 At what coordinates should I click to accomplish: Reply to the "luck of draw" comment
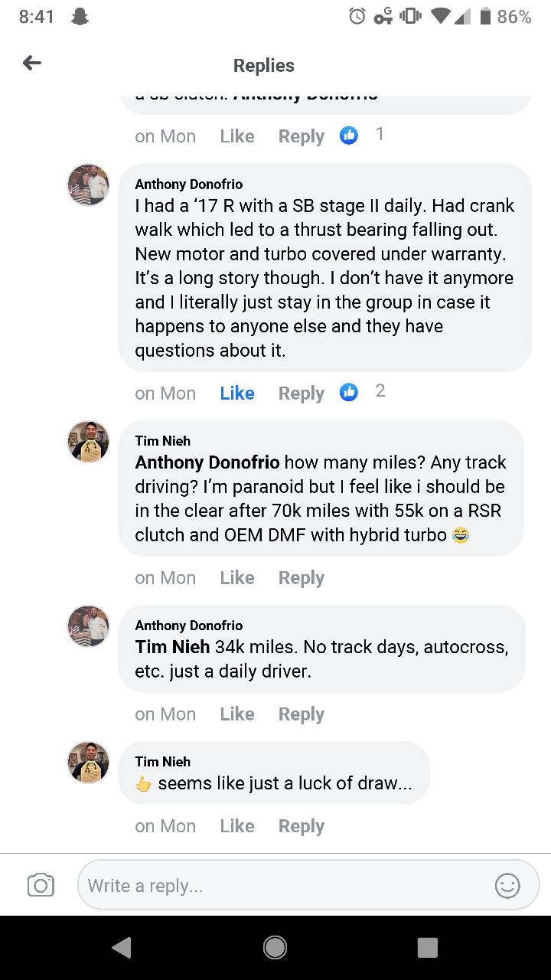301,826
